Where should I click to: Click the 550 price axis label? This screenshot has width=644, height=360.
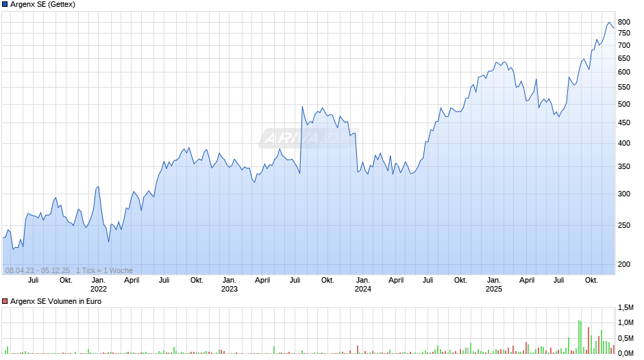[624, 88]
